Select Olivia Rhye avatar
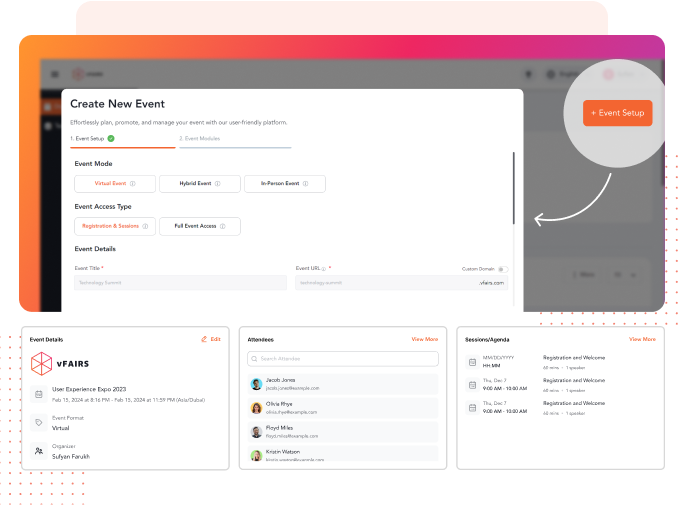Screen dimensions: 684x505 click(x=256, y=408)
